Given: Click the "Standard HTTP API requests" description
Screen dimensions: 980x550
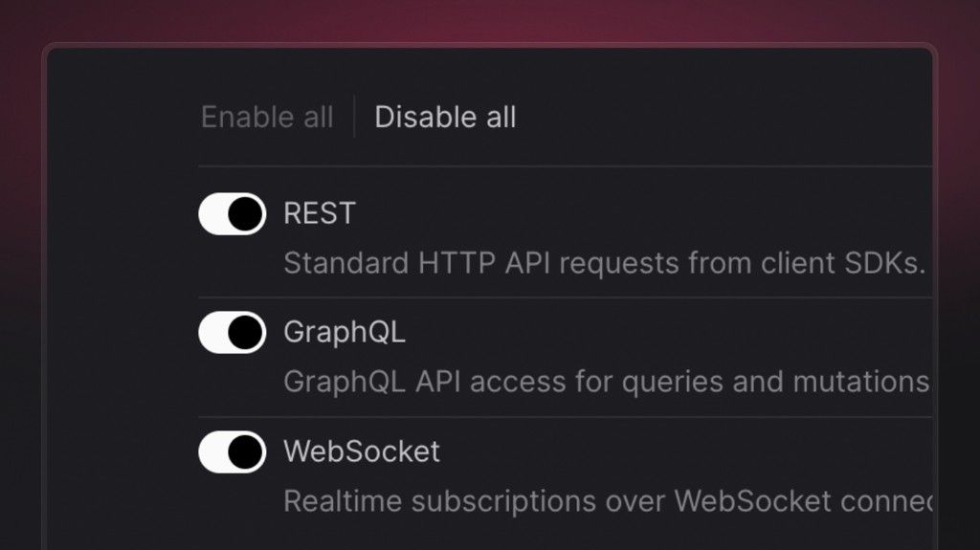Looking at the screenshot, I should click(603, 262).
